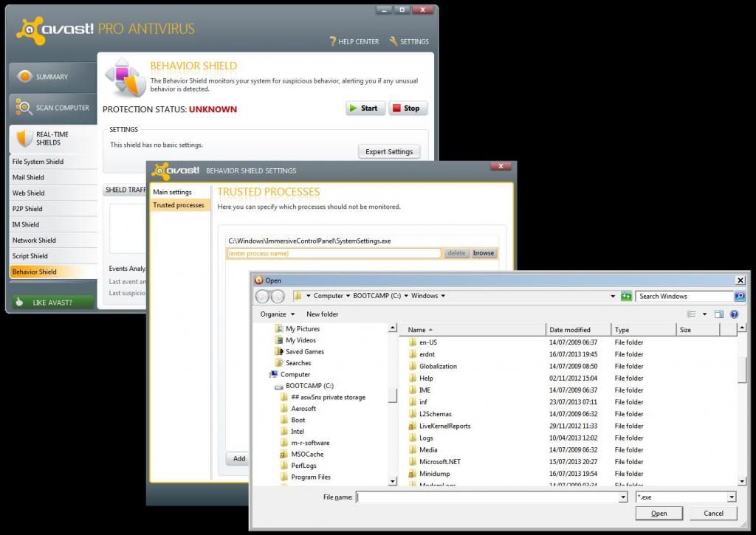Click the Search Windows field

coord(684,296)
